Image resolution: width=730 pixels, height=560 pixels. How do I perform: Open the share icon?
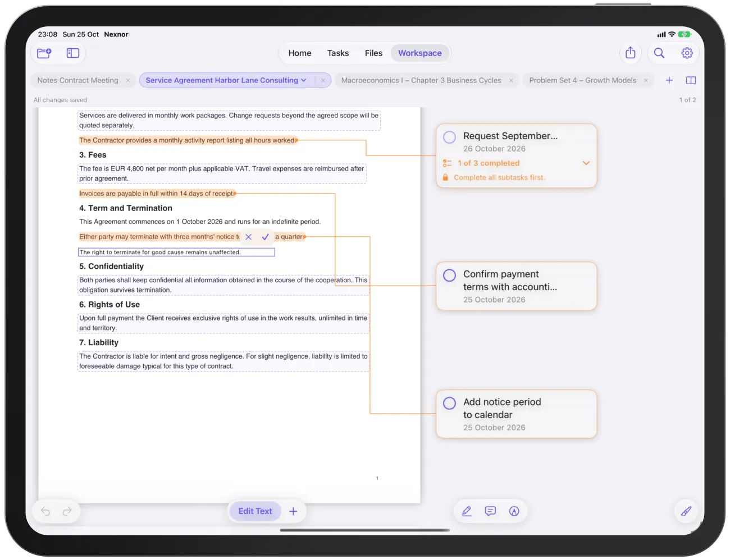[631, 53]
